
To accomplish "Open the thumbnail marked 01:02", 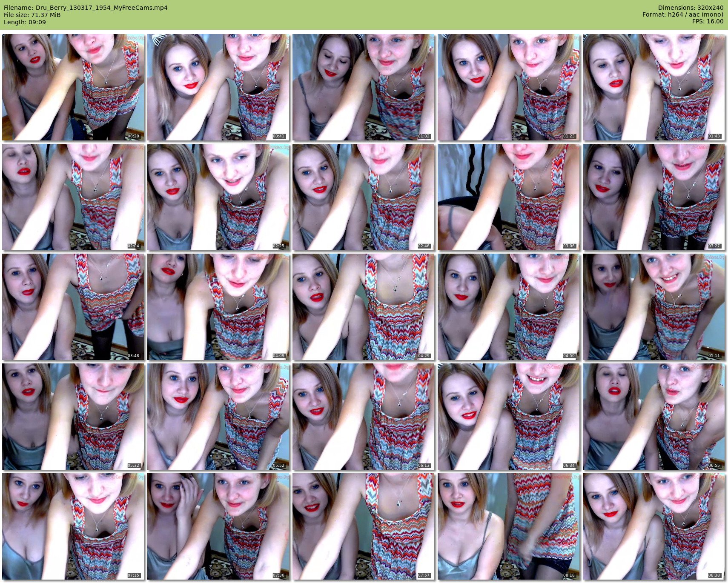I will point(363,87).
